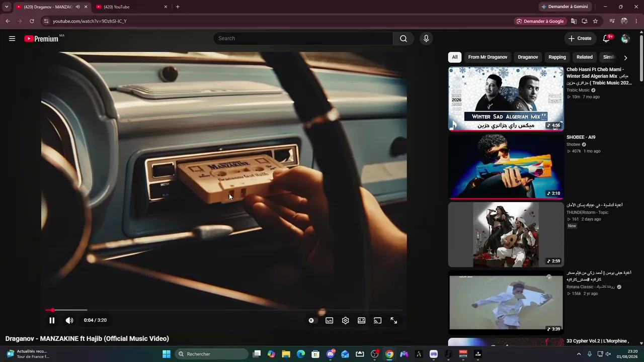Visit the THUNDERstorm - Topic channel
Viewport: 644px width, 362px height.
588,213
